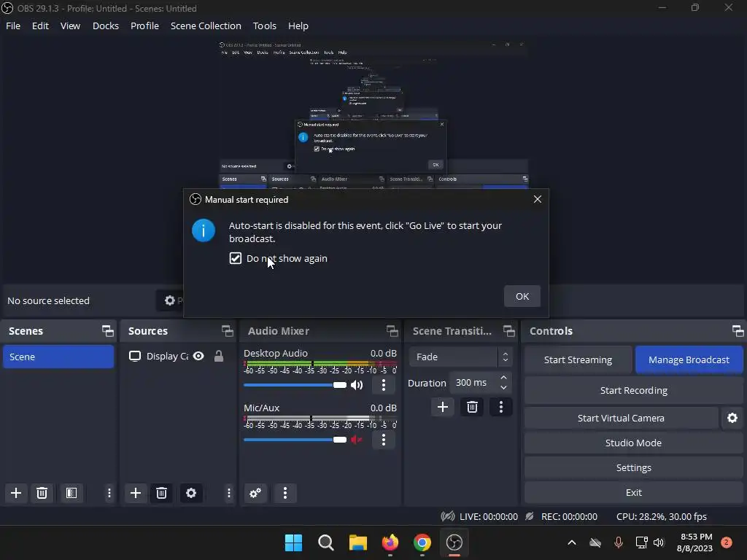The height and width of the screenshot is (560, 747).
Task: Remove the configurable transition trash icon
Action: 472,407
